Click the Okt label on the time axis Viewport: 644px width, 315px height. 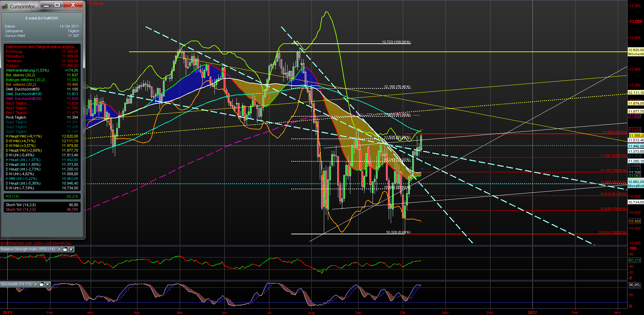pos(402,313)
